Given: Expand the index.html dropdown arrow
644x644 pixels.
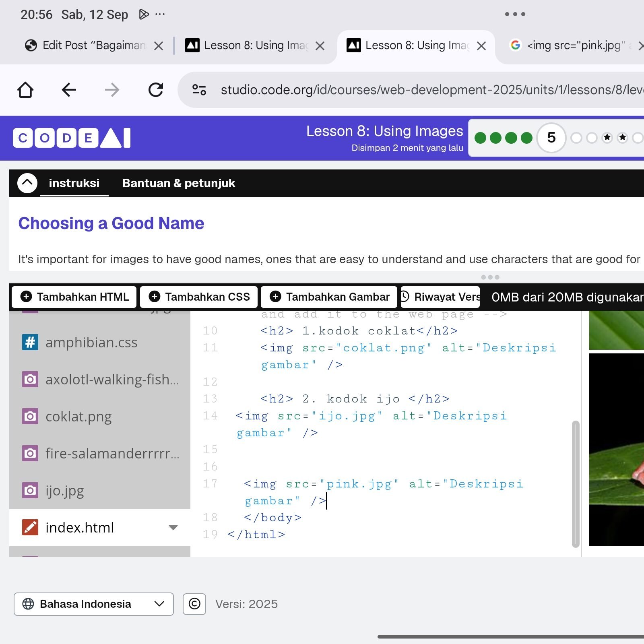Looking at the screenshot, I should [173, 527].
